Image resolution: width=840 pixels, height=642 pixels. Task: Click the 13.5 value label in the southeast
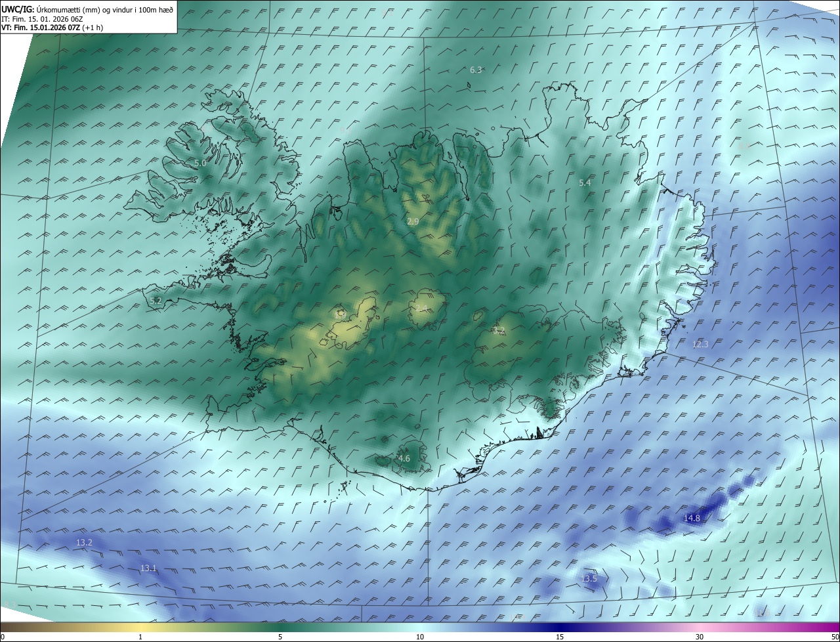coord(589,579)
